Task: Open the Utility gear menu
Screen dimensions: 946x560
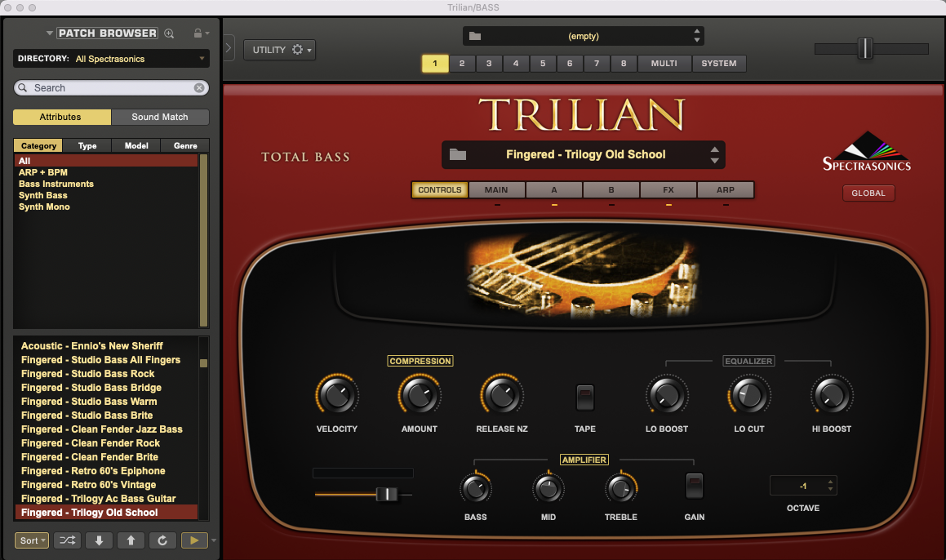Action: (279, 50)
